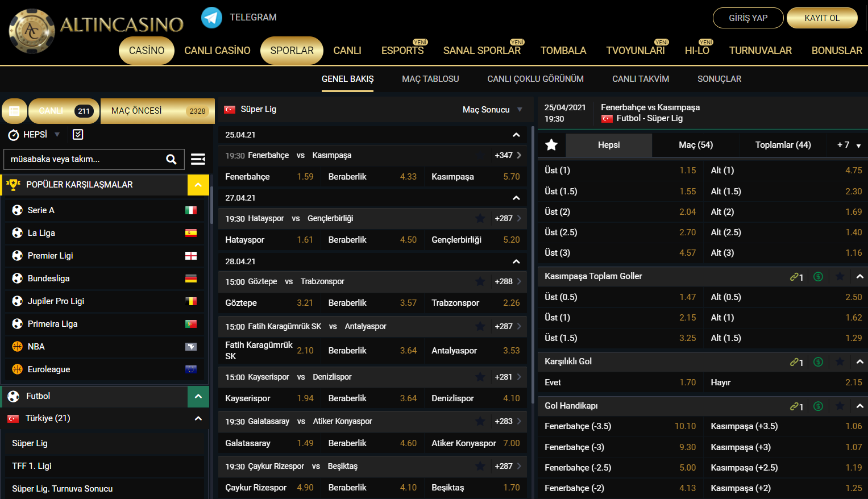
Task: Pick Fenerbahçe 1.59 odds
Action: [x=269, y=177]
